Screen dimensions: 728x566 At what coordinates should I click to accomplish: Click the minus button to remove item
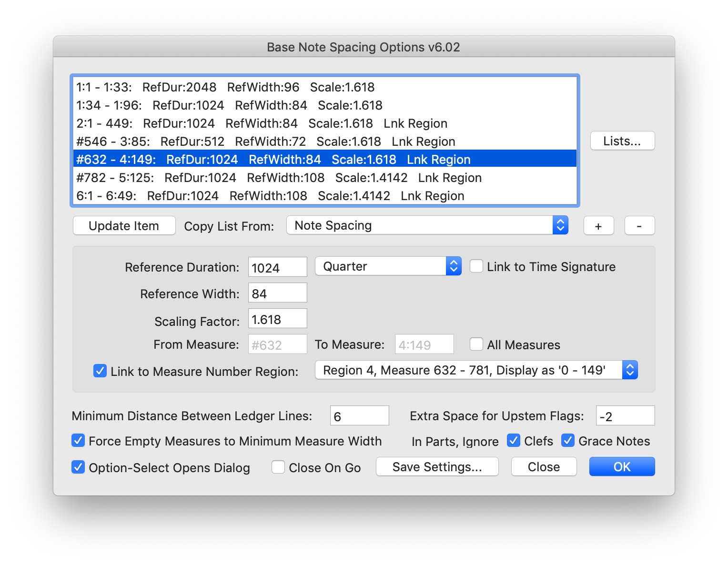click(639, 226)
